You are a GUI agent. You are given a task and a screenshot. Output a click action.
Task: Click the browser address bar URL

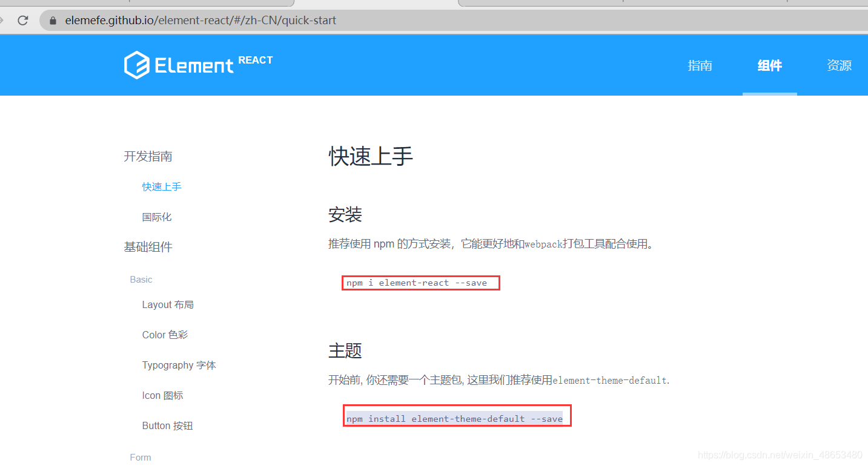200,21
